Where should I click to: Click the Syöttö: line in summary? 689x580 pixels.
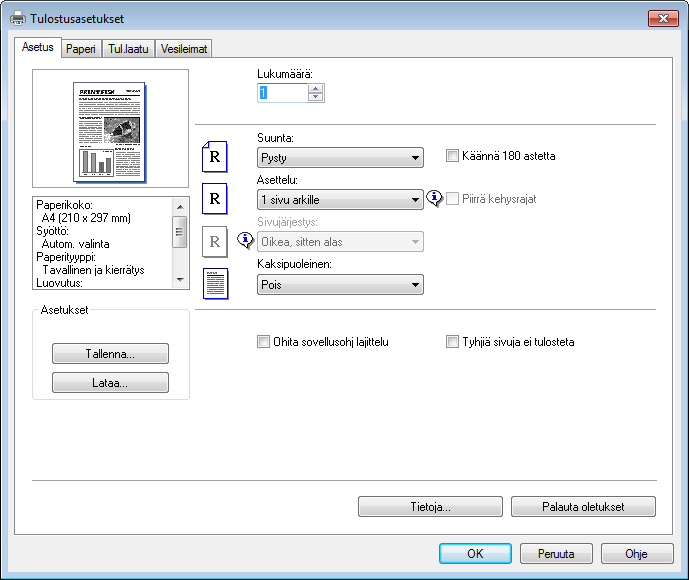(x=52, y=231)
